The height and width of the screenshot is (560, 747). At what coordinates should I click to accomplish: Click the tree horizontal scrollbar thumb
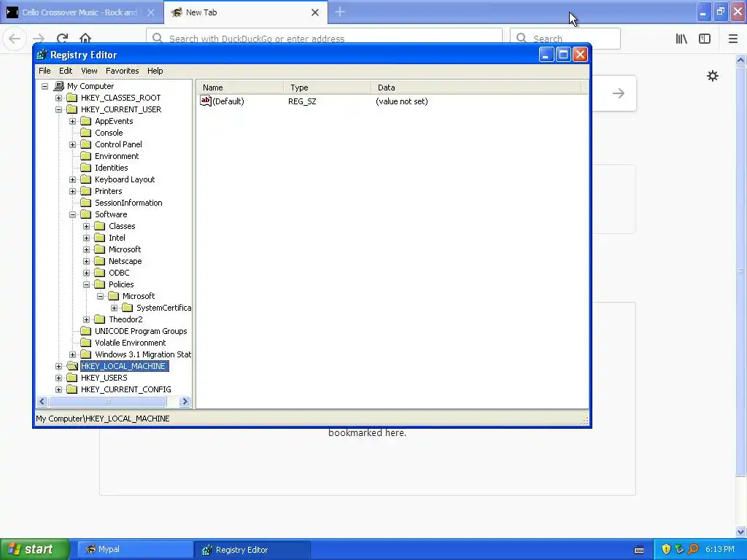pos(108,402)
